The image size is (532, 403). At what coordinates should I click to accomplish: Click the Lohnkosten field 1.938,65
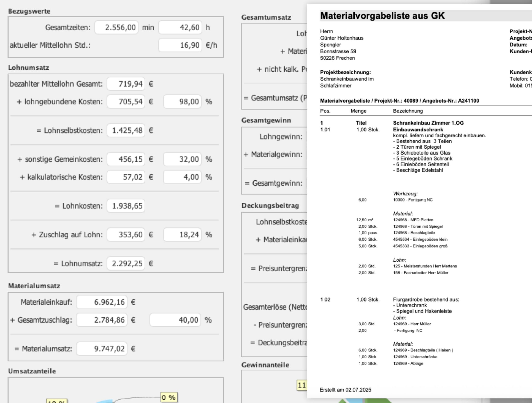coord(126,206)
